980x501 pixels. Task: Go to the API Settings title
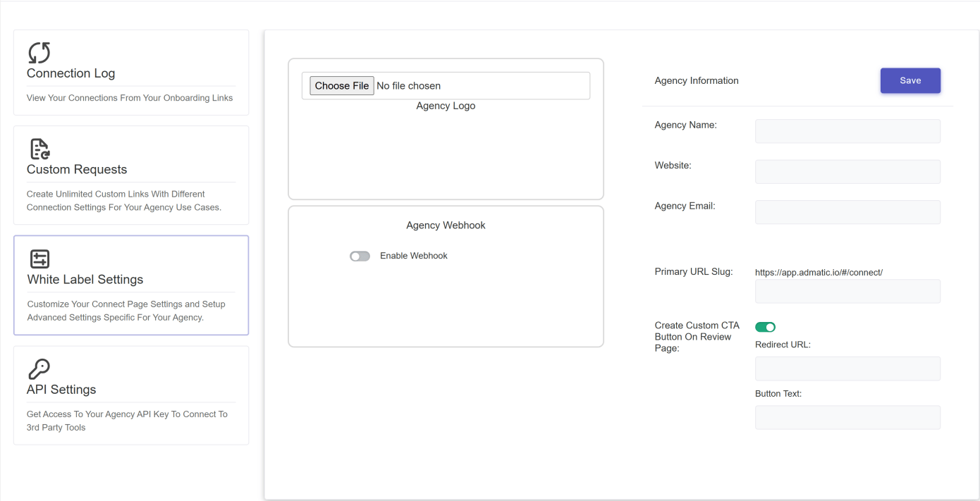(61, 390)
